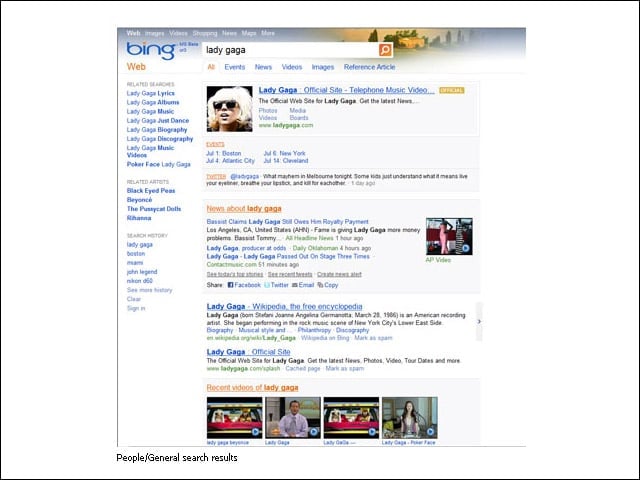Open the Philanthropy sublink under Wikipedia result
The image size is (640, 480).
314,330
